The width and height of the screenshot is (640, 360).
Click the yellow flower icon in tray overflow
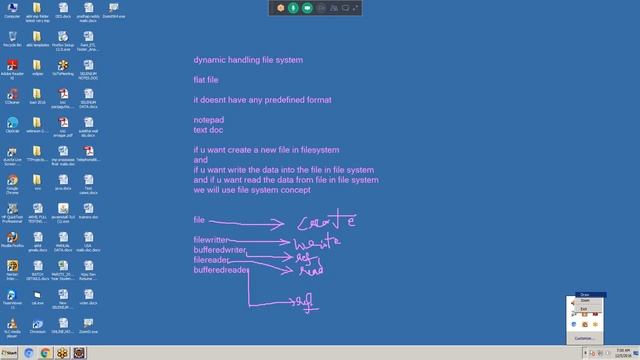point(596,324)
